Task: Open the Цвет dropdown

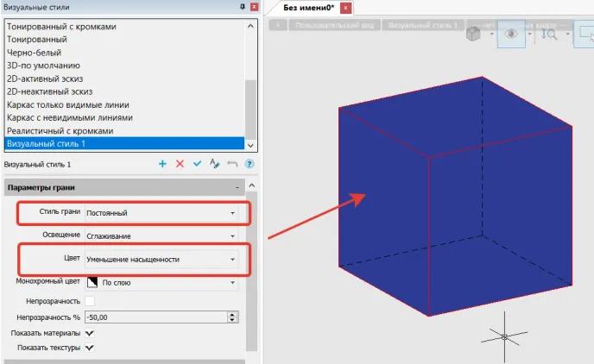Action: point(161,259)
